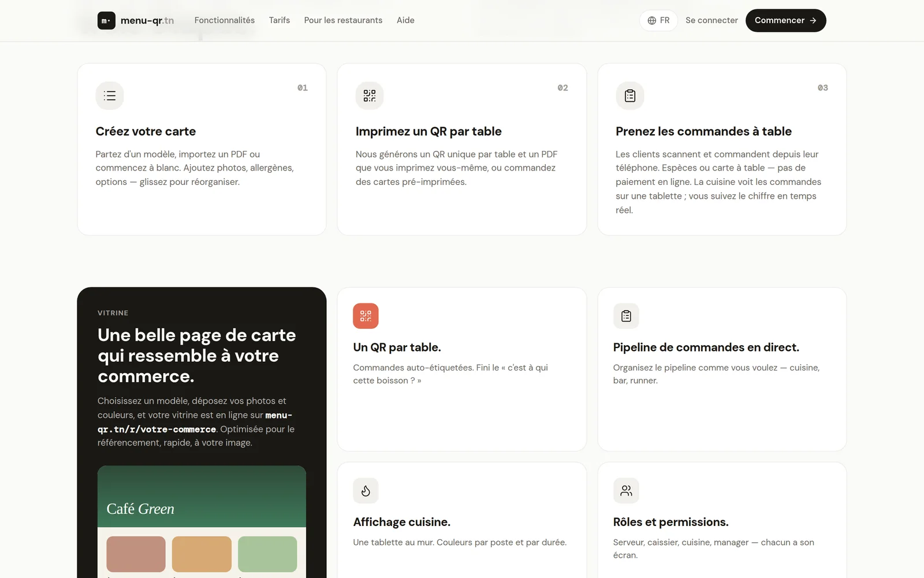Click the list icon above Créez votre carte
This screenshot has width=924, height=578.
click(110, 95)
